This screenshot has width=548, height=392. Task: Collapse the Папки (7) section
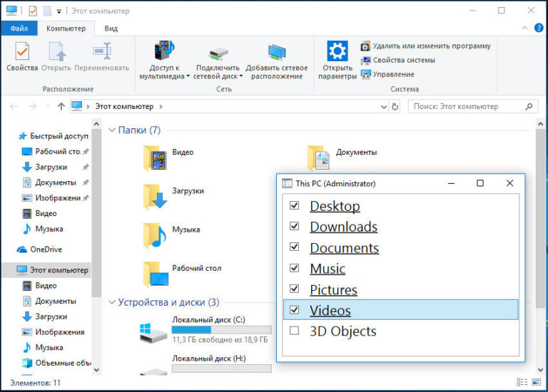tap(112, 130)
